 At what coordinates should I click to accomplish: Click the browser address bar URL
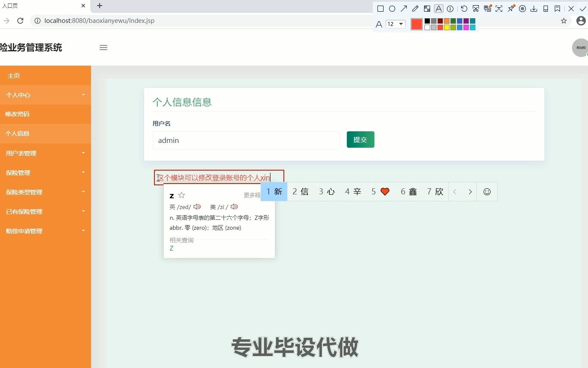pyautogui.click(x=99, y=21)
